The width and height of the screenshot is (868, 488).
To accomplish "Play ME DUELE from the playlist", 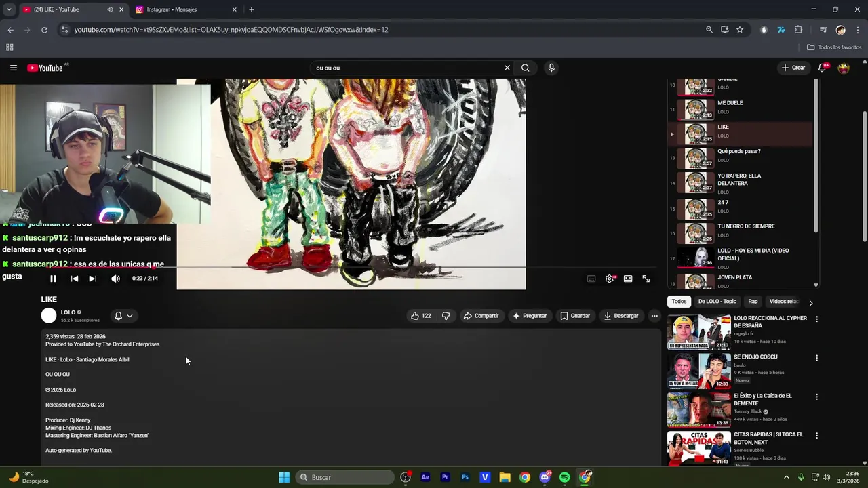I will click(741, 109).
